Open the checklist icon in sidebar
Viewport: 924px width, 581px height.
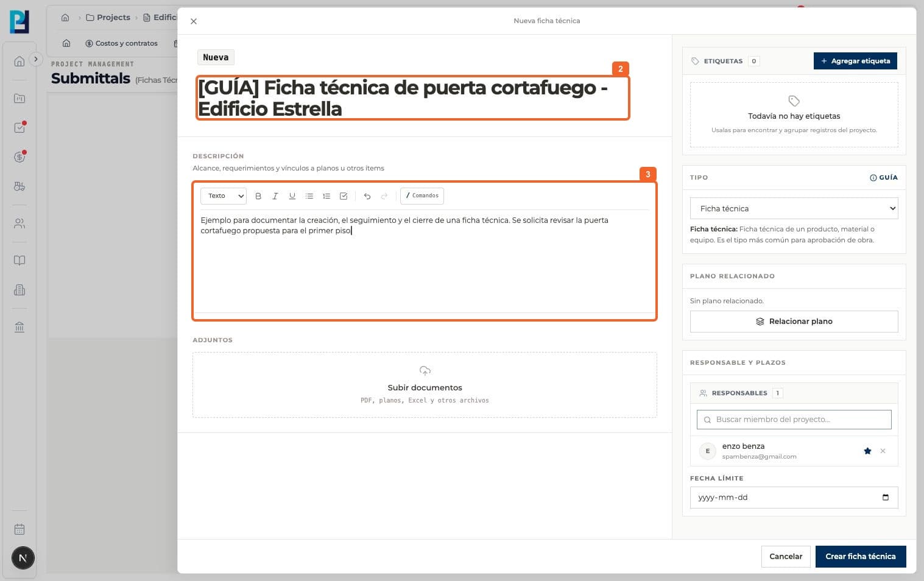pos(19,128)
